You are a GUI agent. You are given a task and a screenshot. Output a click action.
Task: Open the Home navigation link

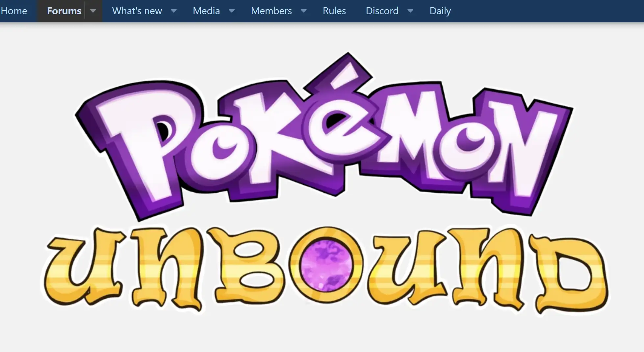click(x=14, y=11)
